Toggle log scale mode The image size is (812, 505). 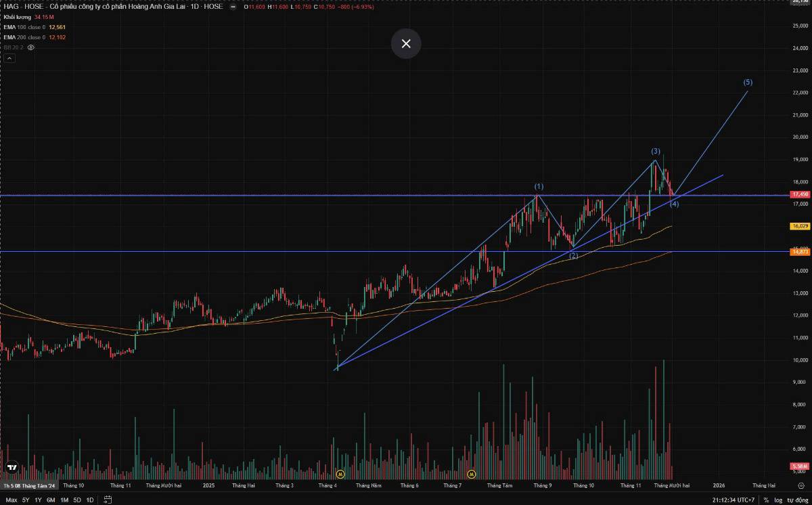click(x=777, y=500)
